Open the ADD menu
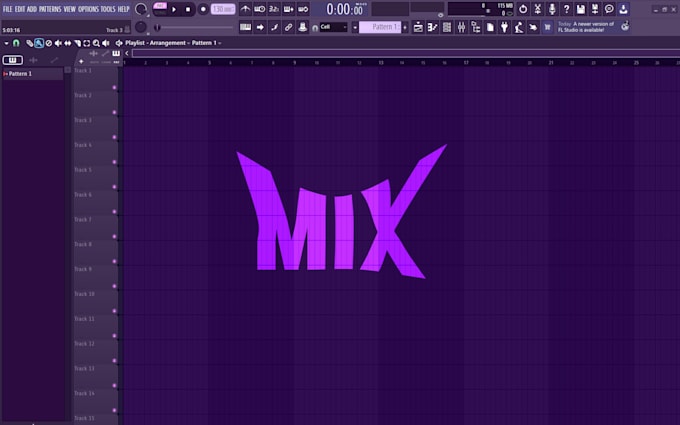The width and height of the screenshot is (680, 425). (32, 9)
